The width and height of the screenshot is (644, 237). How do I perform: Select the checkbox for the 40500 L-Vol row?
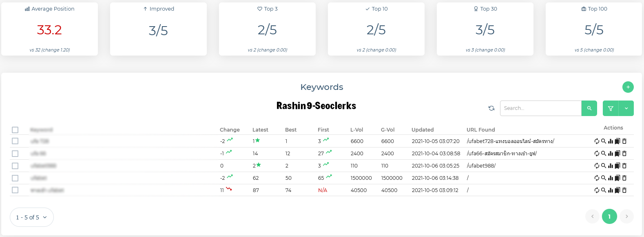(15, 190)
